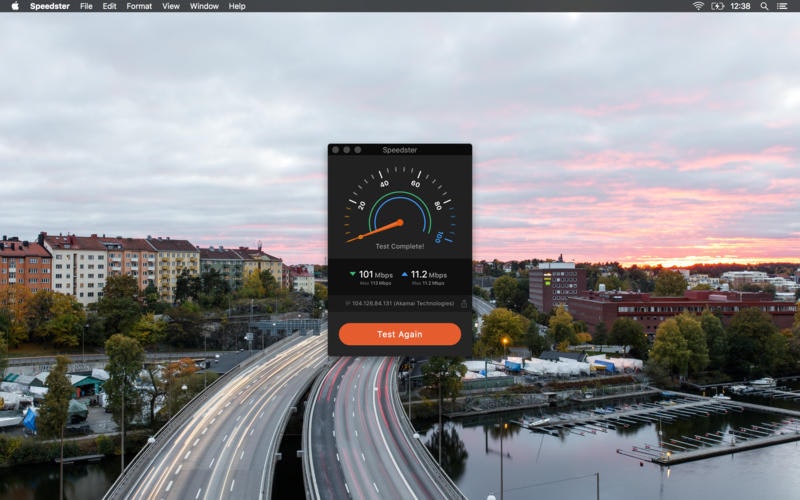Select the 101 Mbps download speed reading
Screen dimensions: 800x500
(376, 274)
